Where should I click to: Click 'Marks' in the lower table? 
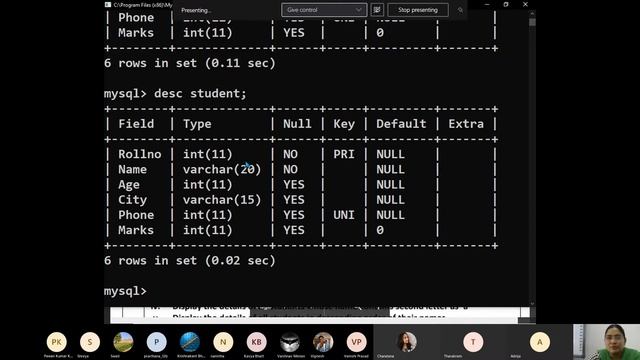tap(136, 230)
